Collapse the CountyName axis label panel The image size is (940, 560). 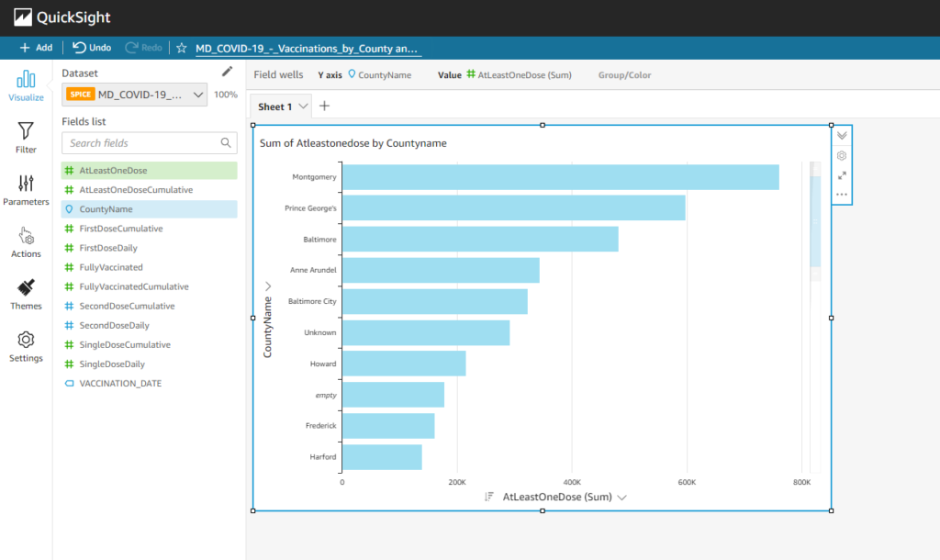pyautogui.click(x=267, y=285)
